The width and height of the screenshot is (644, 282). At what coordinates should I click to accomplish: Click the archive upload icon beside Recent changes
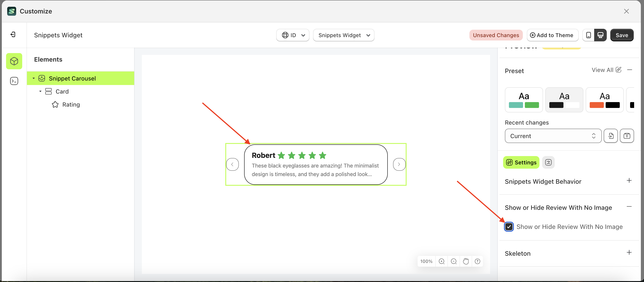point(627,136)
